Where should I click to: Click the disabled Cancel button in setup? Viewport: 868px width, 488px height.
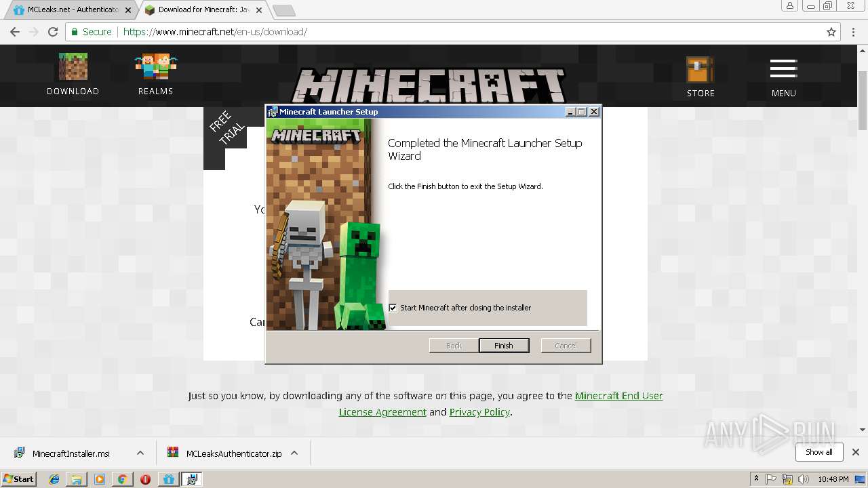click(x=566, y=346)
